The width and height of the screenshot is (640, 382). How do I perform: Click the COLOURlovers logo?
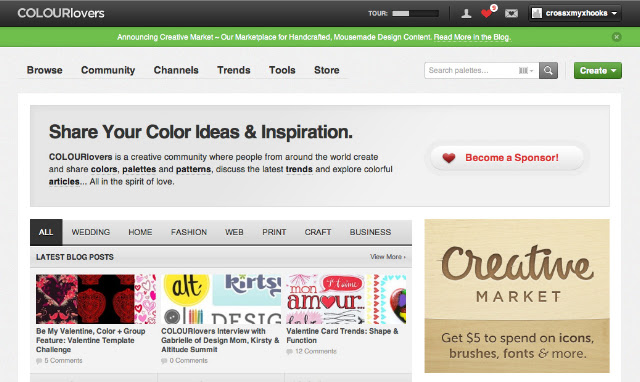click(x=61, y=13)
